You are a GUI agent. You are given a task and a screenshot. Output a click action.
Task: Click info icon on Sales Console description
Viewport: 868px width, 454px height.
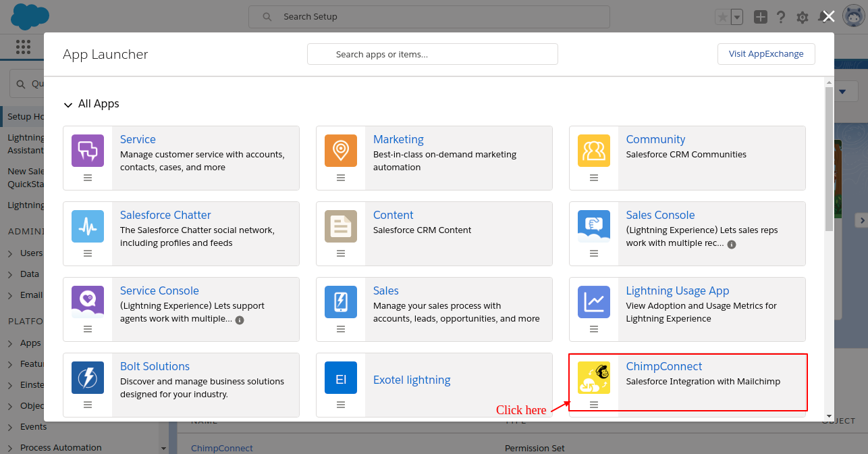coord(732,244)
